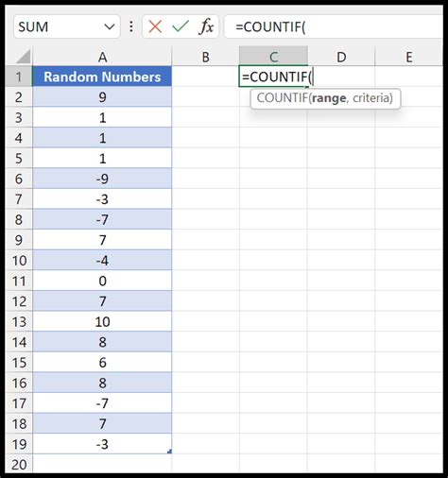Select column E header

click(409, 57)
